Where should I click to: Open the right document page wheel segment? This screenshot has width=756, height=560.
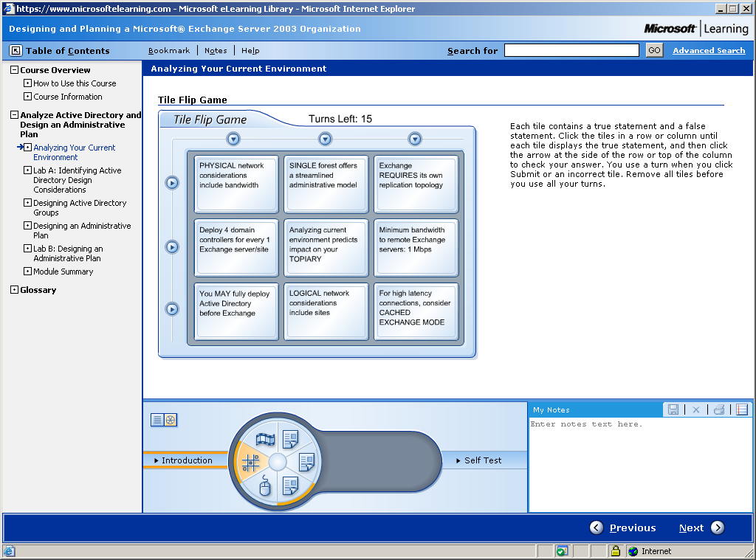(306, 462)
